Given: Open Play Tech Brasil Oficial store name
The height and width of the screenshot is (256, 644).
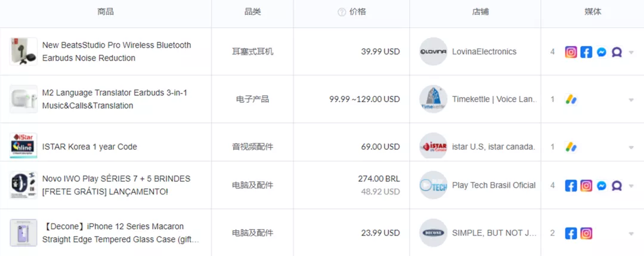Looking at the screenshot, I should 494,185.
